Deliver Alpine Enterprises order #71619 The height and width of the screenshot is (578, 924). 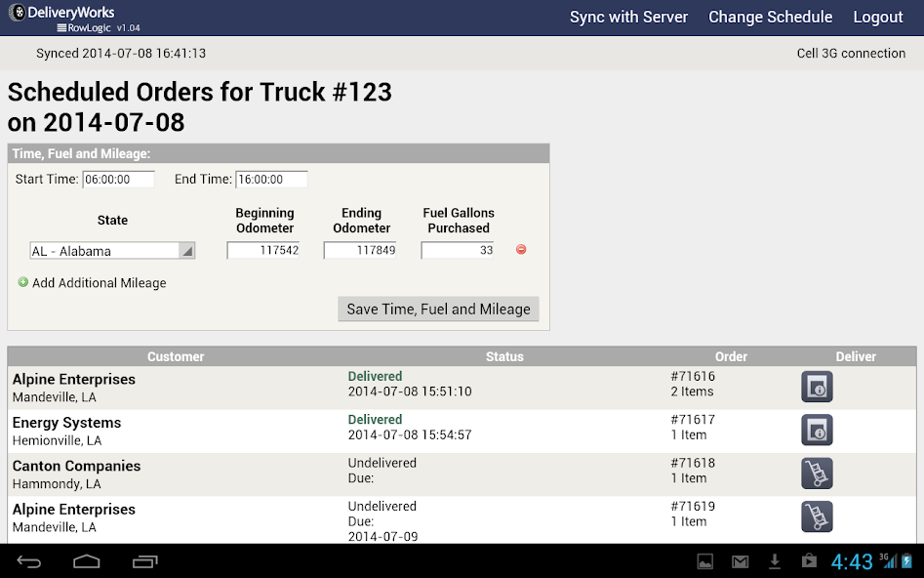[x=817, y=516]
